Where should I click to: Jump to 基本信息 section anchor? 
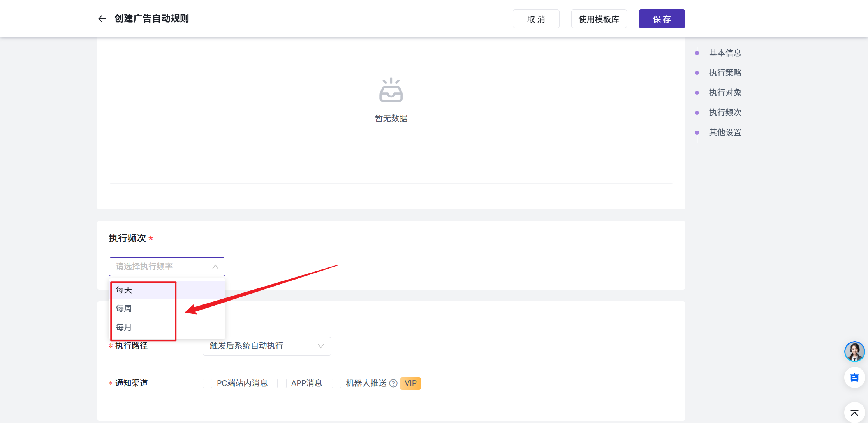(x=725, y=53)
